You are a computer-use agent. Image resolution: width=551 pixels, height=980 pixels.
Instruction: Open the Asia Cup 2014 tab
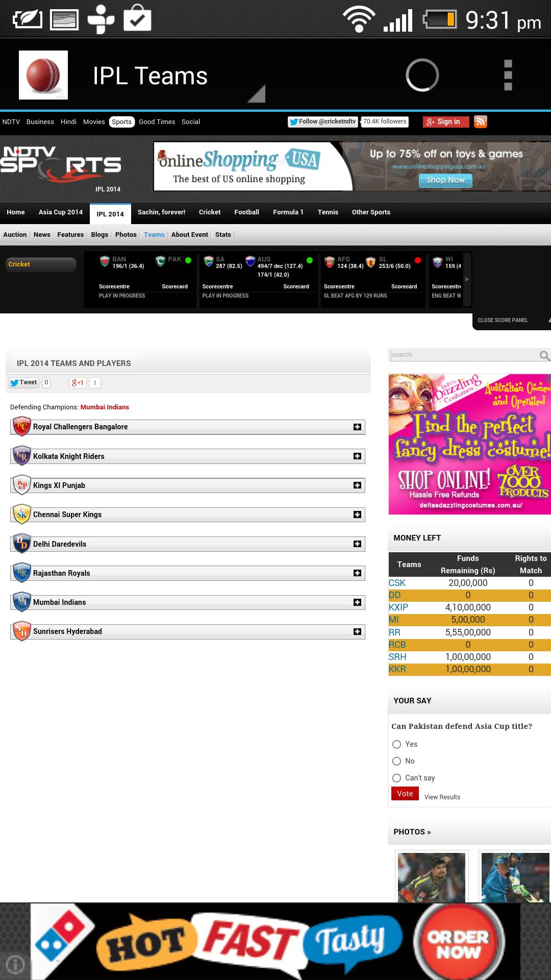pos(61,212)
